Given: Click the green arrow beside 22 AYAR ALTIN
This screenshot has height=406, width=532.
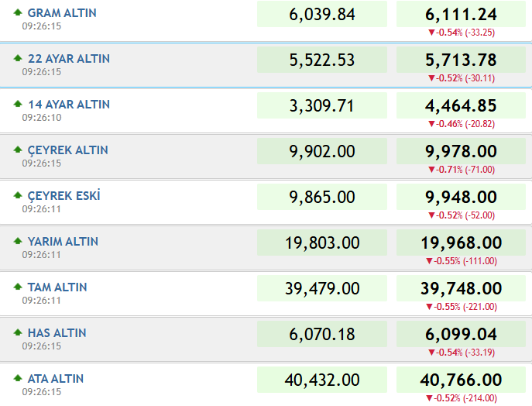Looking at the screenshot, I should tap(18, 58).
